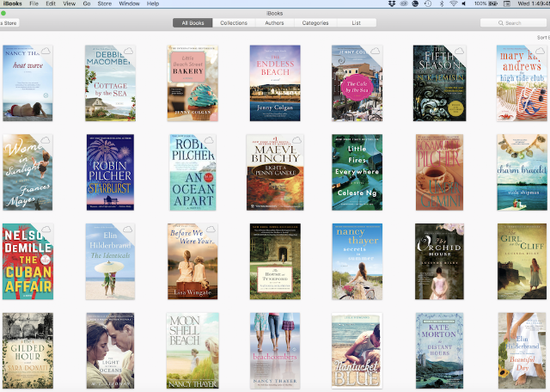This screenshot has height=392, width=550.
Task: Open the Sort By dropdown
Action: tap(543, 38)
